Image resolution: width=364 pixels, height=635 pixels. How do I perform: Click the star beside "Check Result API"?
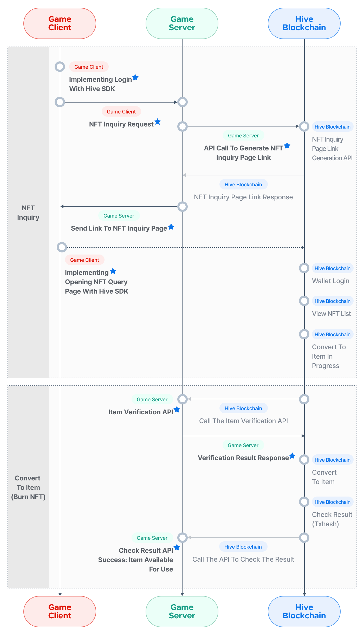pos(177,547)
